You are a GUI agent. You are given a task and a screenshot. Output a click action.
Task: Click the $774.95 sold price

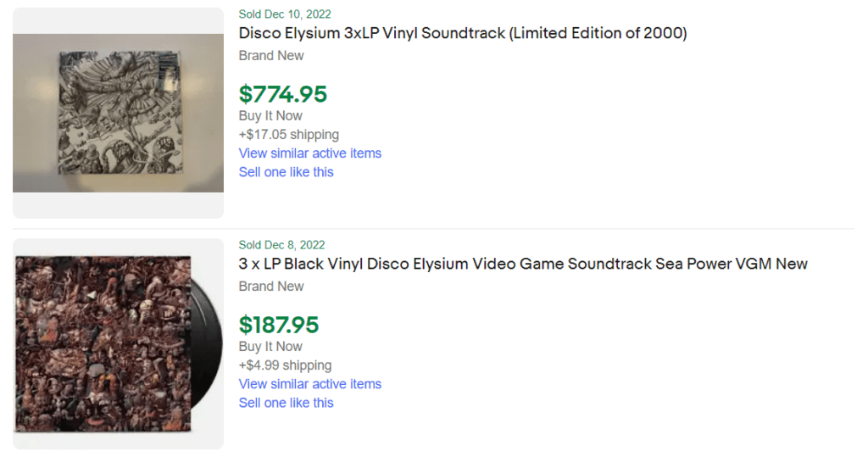(x=282, y=94)
